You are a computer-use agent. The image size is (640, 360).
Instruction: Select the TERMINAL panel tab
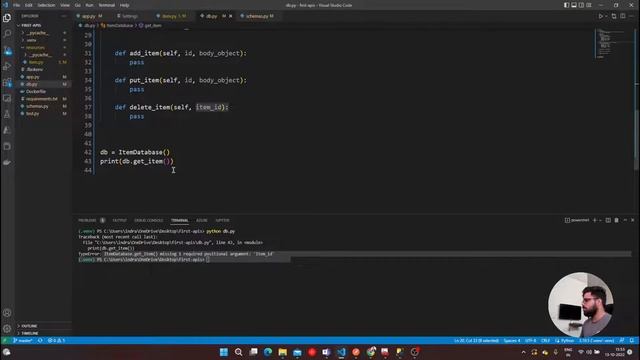[180, 220]
